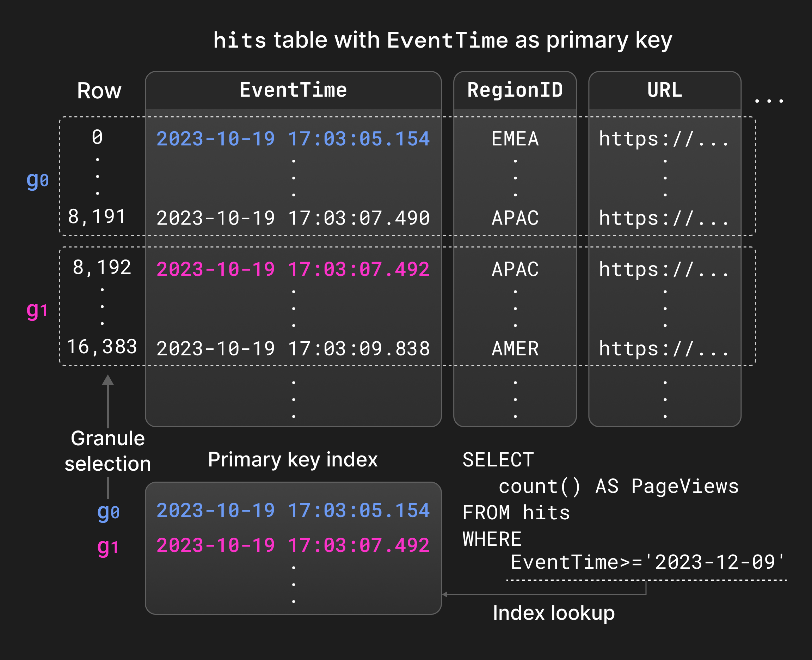This screenshot has width=812, height=660.
Task: Click row number 16,383
Action: [101, 347]
